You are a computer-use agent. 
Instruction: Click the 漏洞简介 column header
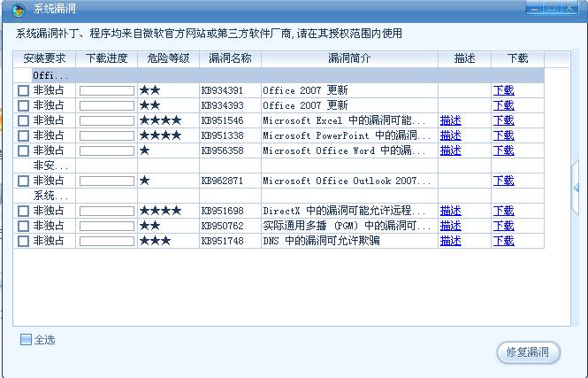click(349, 59)
